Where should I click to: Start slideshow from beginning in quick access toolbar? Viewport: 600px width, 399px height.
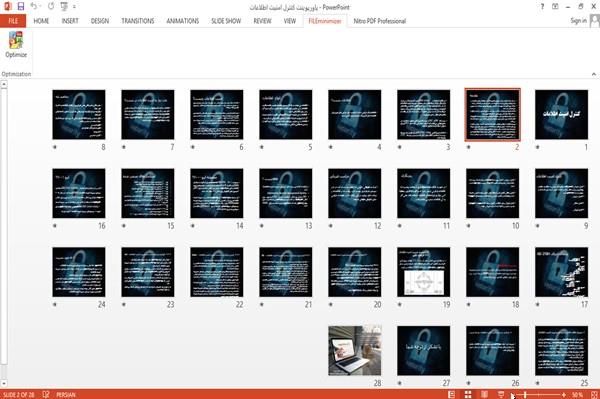(64, 6)
